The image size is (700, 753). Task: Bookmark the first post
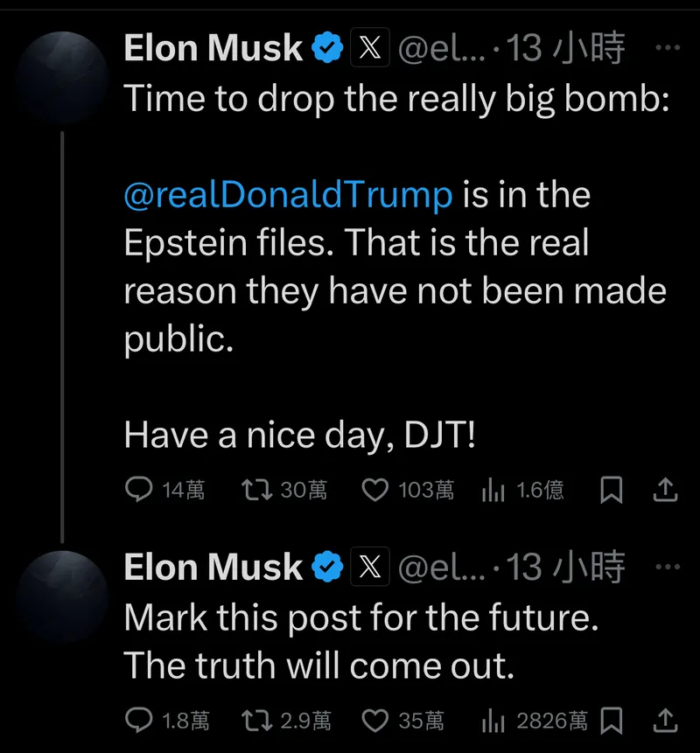[x=612, y=490]
